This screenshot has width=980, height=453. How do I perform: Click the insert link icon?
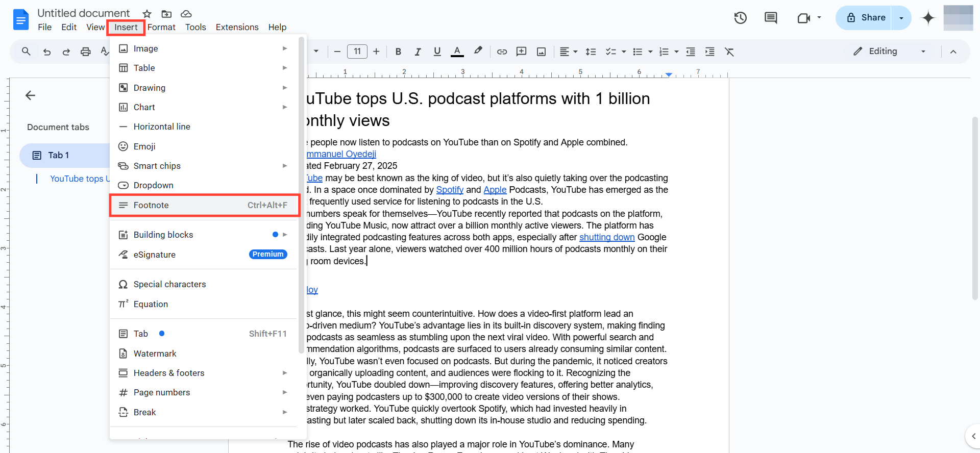(x=502, y=52)
